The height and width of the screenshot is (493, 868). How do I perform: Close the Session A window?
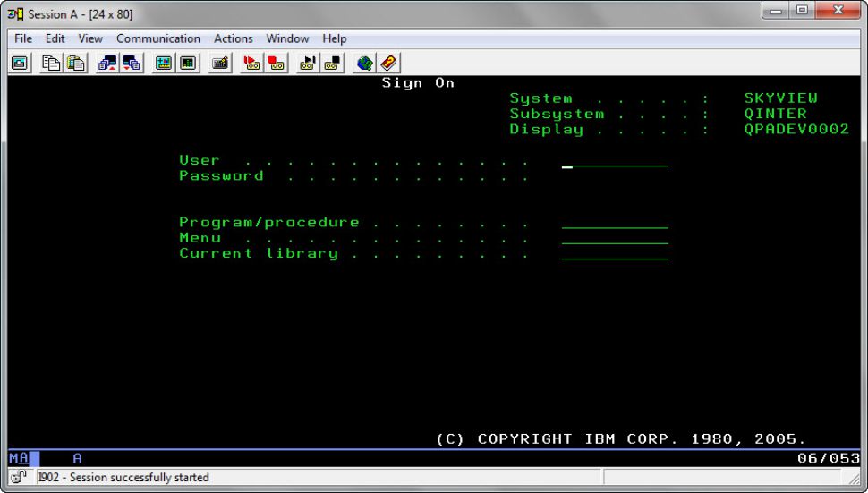coord(838,11)
